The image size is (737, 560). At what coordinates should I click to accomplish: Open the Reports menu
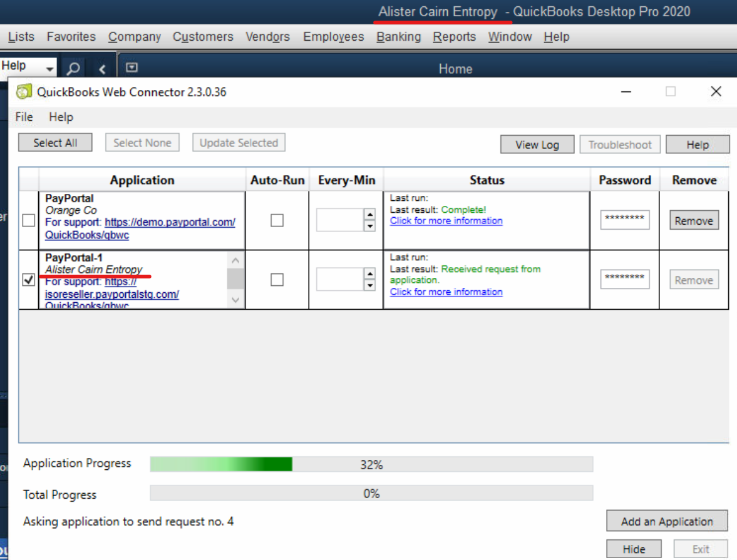tap(454, 37)
